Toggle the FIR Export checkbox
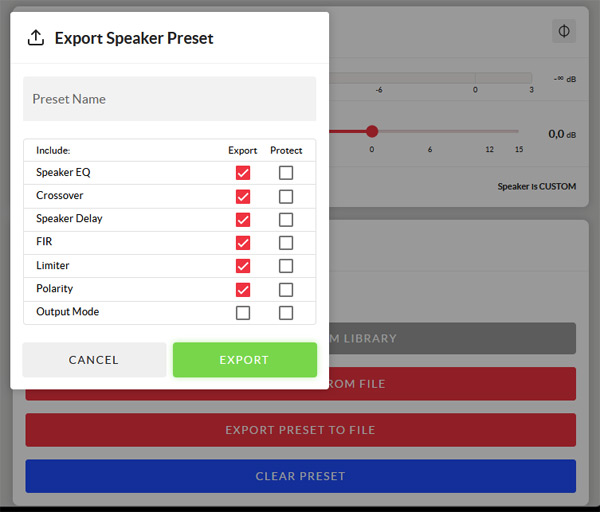 tap(242, 243)
